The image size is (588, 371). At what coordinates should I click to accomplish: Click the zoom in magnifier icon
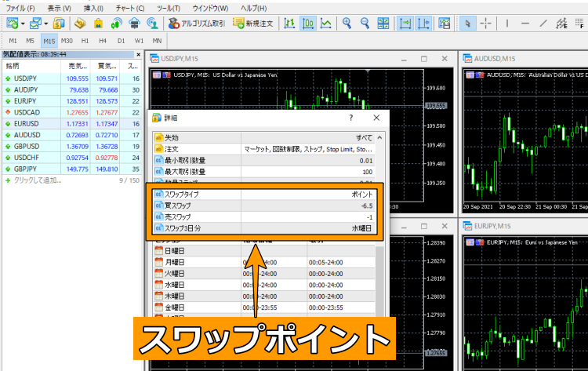coord(347,23)
